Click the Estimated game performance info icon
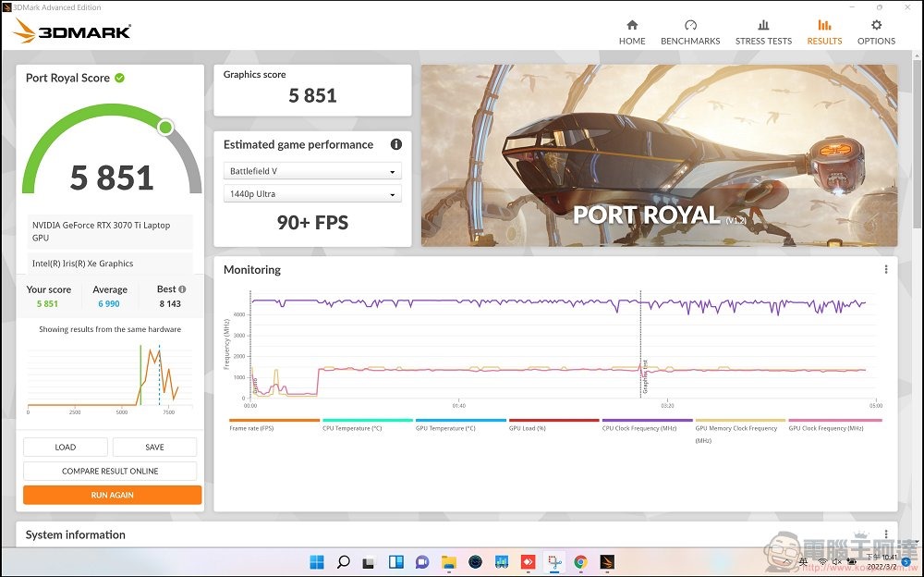The image size is (924, 577). coord(396,144)
